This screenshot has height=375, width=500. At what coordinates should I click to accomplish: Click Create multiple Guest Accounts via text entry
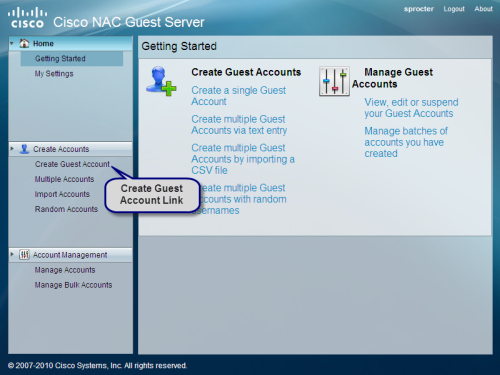tap(239, 125)
